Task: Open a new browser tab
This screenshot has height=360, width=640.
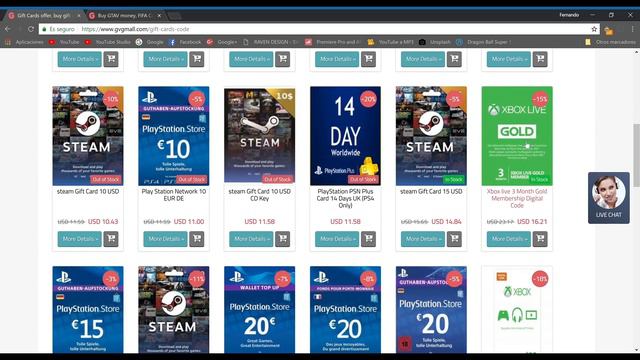Action: click(x=174, y=16)
